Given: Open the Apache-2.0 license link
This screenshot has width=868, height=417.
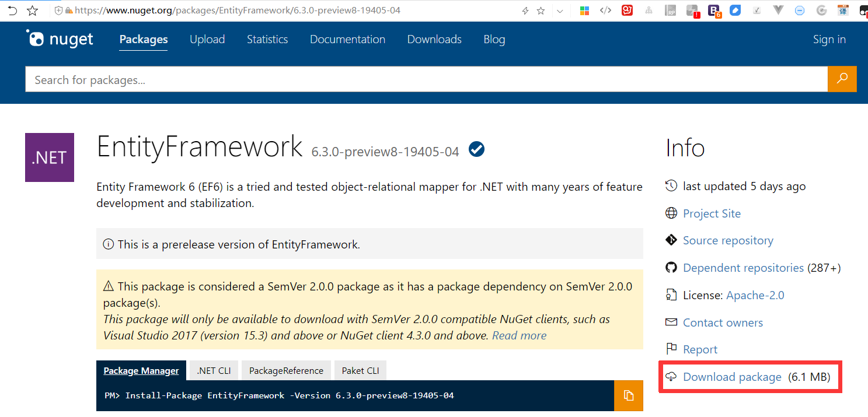Looking at the screenshot, I should pos(755,295).
